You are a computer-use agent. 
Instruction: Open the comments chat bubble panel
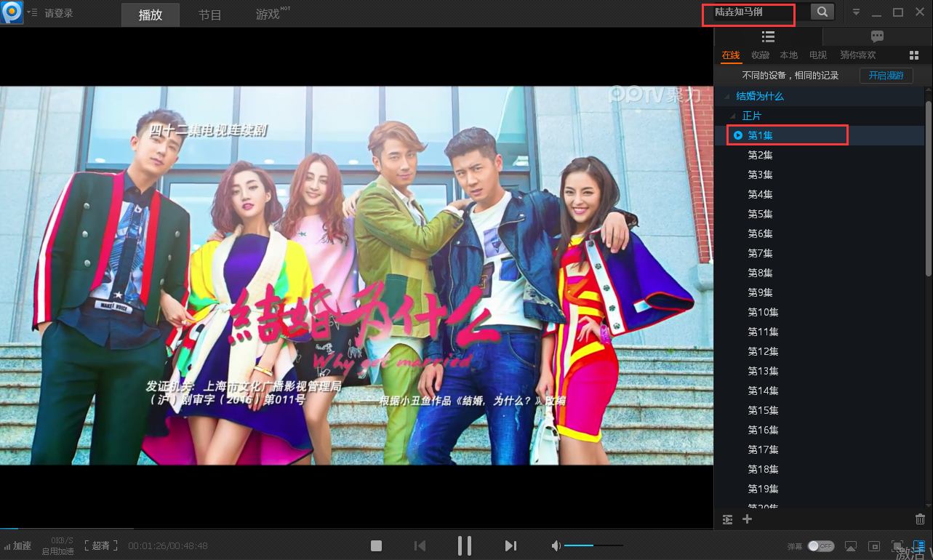click(877, 36)
